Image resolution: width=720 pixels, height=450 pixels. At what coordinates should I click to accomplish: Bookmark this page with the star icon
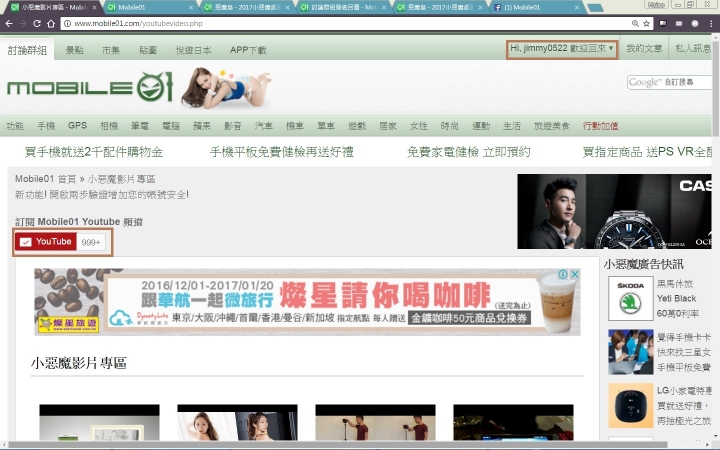tap(647, 23)
